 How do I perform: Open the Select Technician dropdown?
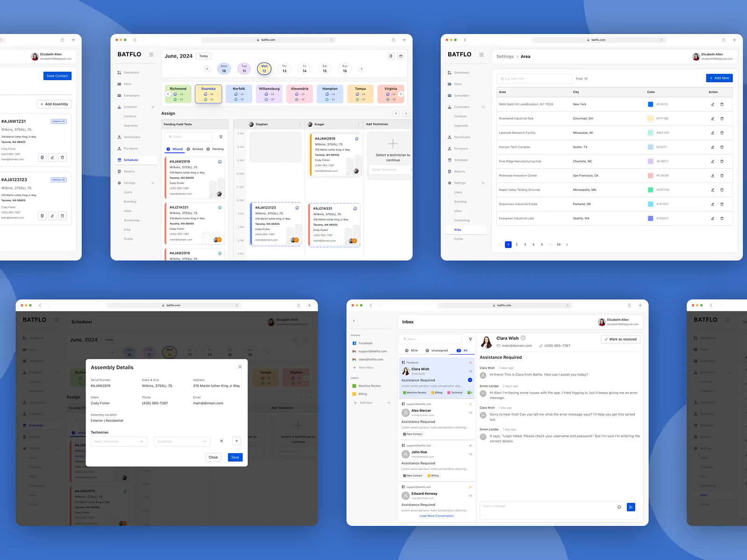coord(119,441)
